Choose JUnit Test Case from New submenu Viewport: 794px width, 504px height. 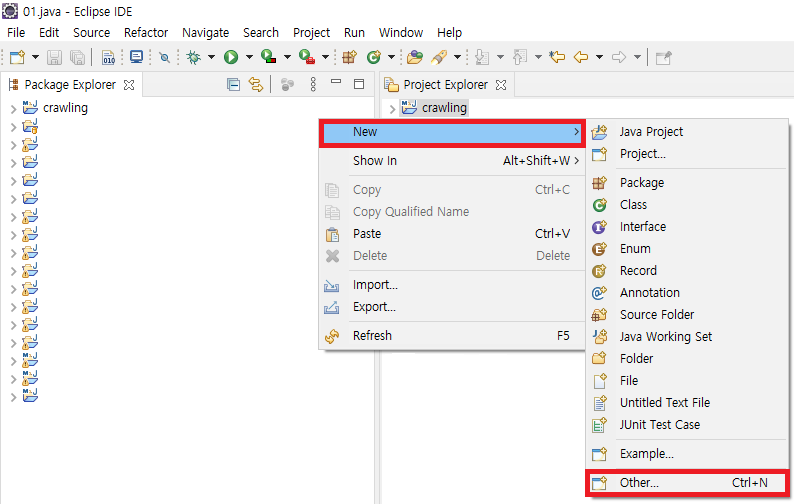click(687, 424)
